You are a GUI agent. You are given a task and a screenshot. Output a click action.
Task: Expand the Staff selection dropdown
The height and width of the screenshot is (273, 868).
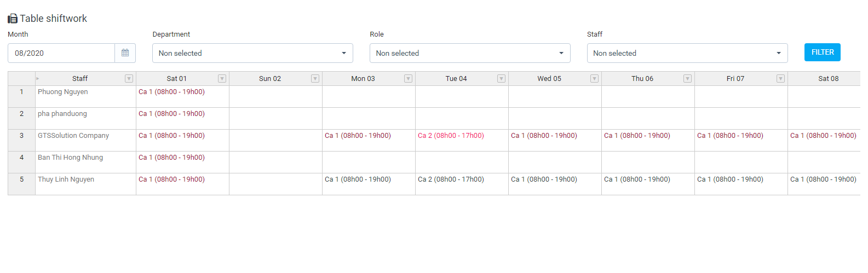[x=687, y=53]
